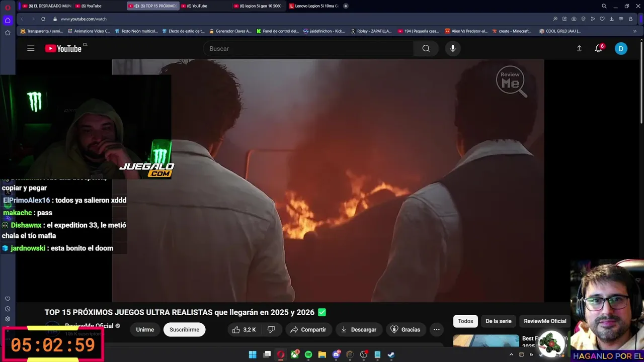
Task: Open Opera easy setup sliders icon
Action: (621, 19)
